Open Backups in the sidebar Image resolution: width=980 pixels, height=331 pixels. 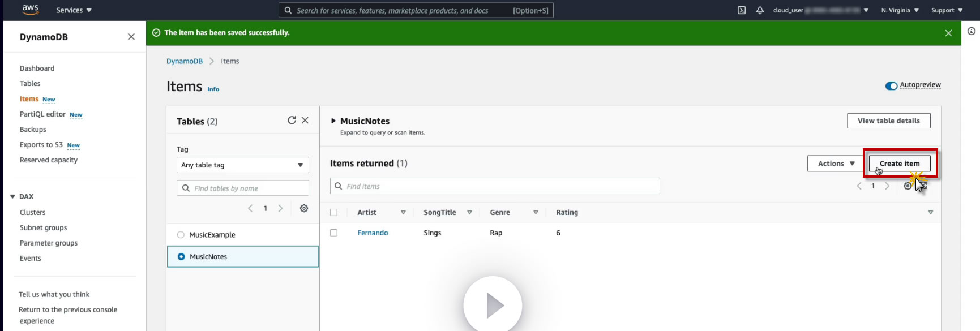33,130
